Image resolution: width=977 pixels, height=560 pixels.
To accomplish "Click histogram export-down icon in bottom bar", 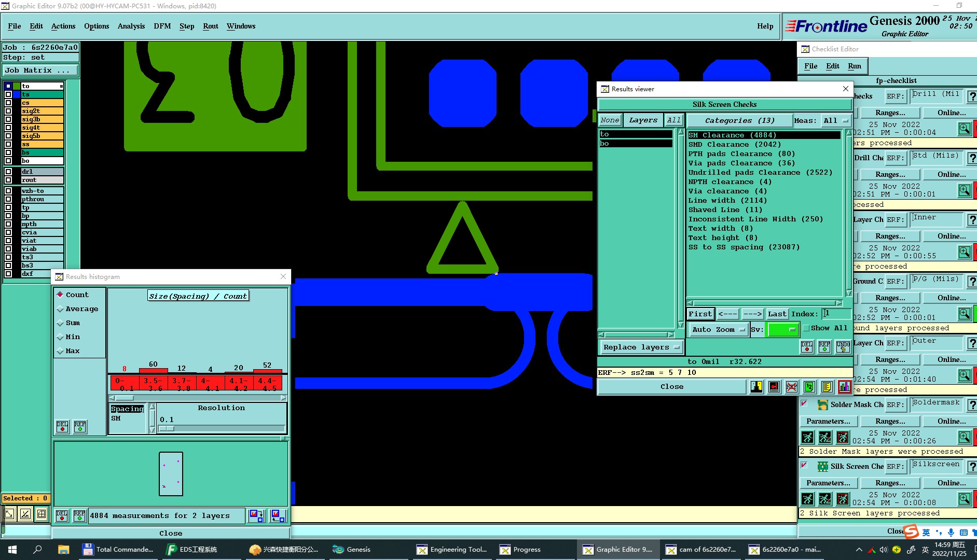I will (x=256, y=516).
